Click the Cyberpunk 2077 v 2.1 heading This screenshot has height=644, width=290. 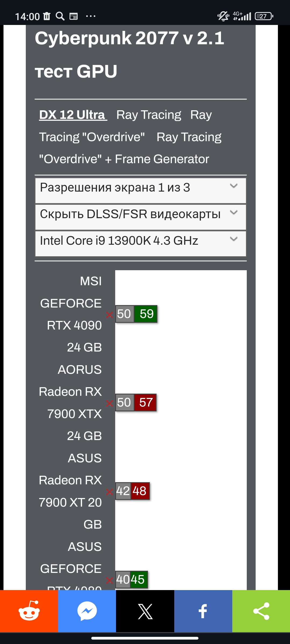(x=129, y=38)
